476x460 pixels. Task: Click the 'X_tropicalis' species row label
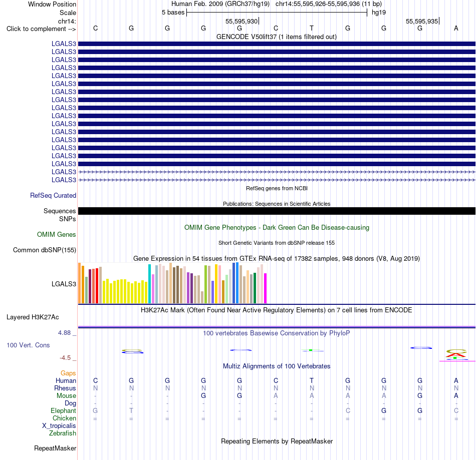(59, 426)
